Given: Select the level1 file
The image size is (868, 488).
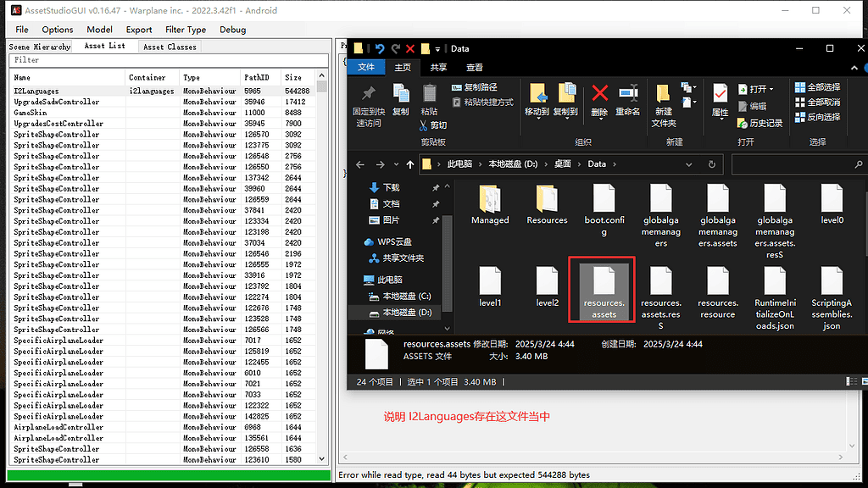Looking at the screenshot, I should pyautogui.click(x=490, y=287).
